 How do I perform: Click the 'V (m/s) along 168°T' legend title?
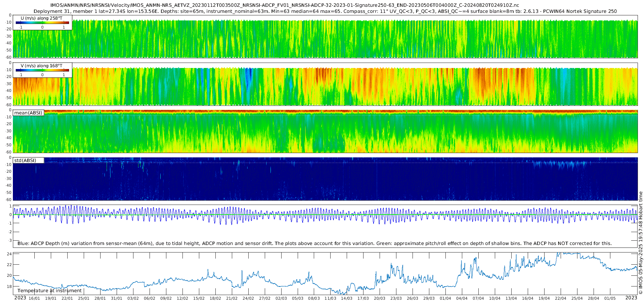(x=42, y=66)
